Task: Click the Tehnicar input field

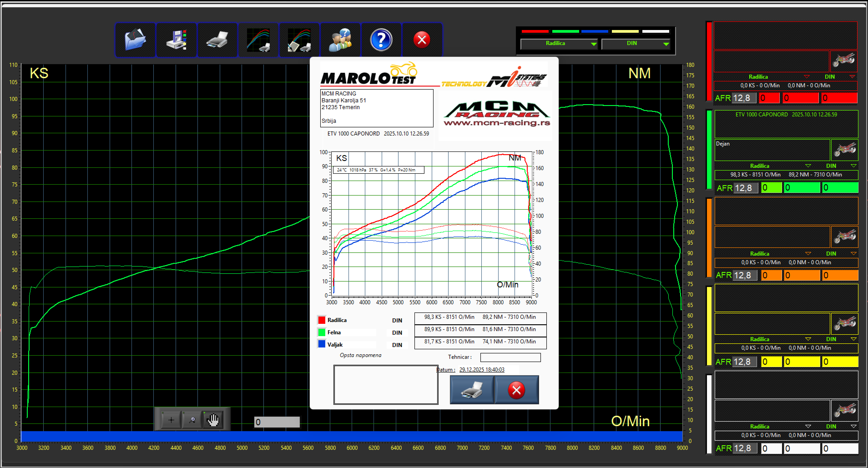Action: pyautogui.click(x=510, y=357)
